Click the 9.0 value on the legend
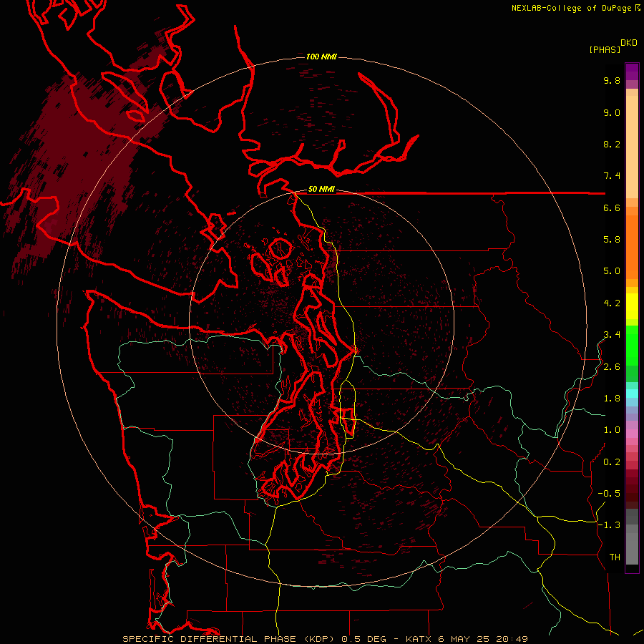 (x=612, y=112)
